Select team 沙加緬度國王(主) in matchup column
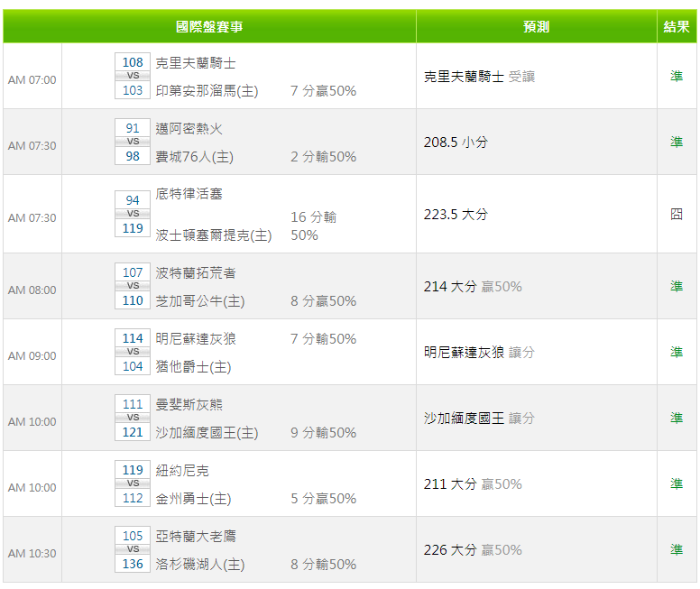The image size is (700, 589). [x=207, y=433]
